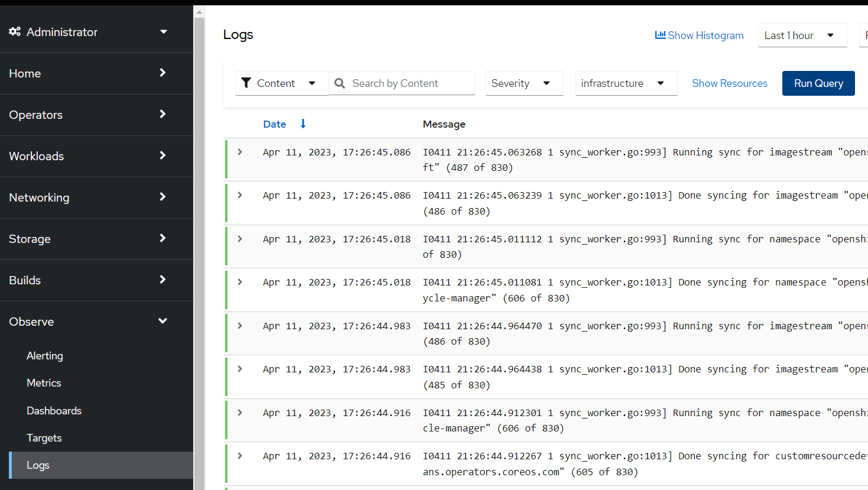
Task: Click the funnel filter icon beside Content
Action: 247,83
